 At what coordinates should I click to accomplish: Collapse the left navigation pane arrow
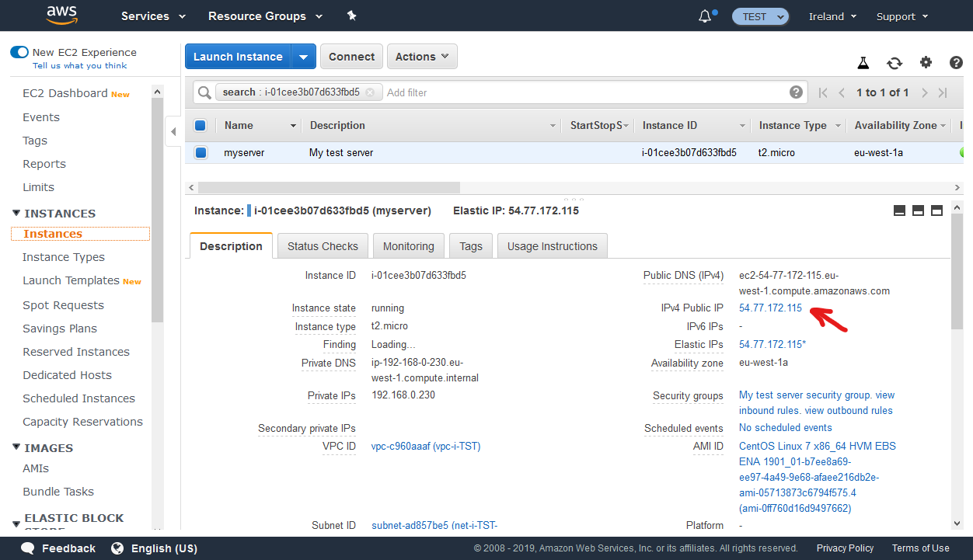pyautogui.click(x=173, y=131)
